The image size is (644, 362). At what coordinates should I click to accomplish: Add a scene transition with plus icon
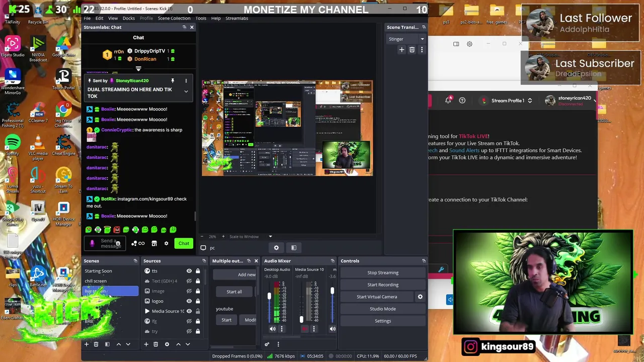(401, 50)
